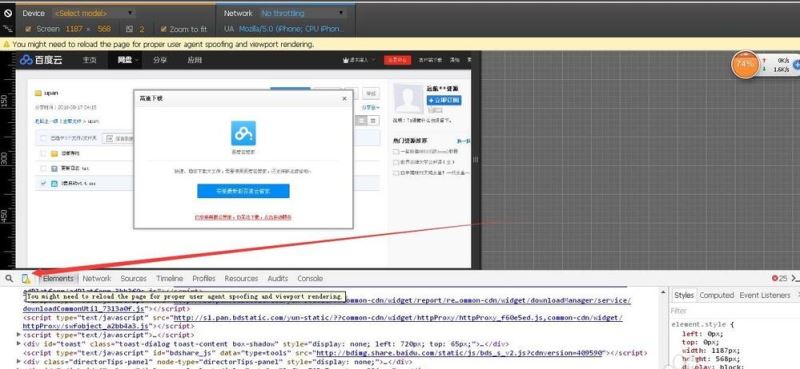
Task: Click the red underlined link in dialog
Action: (243, 217)
